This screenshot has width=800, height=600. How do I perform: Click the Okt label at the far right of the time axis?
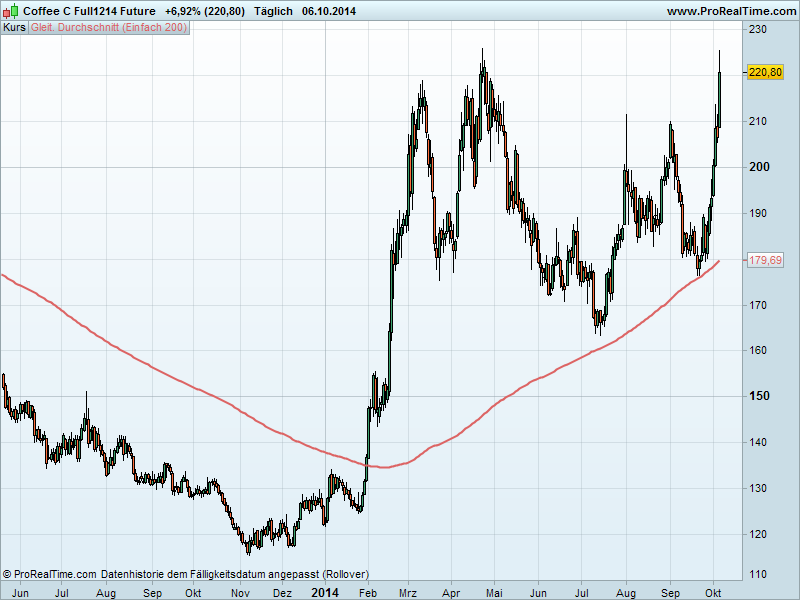click(713, 593)
